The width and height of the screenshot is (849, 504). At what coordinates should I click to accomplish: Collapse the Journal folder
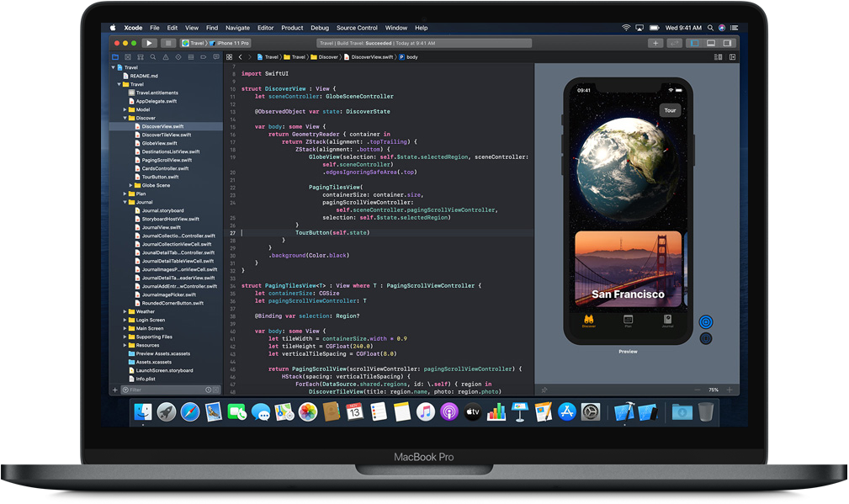pos(125,202)
